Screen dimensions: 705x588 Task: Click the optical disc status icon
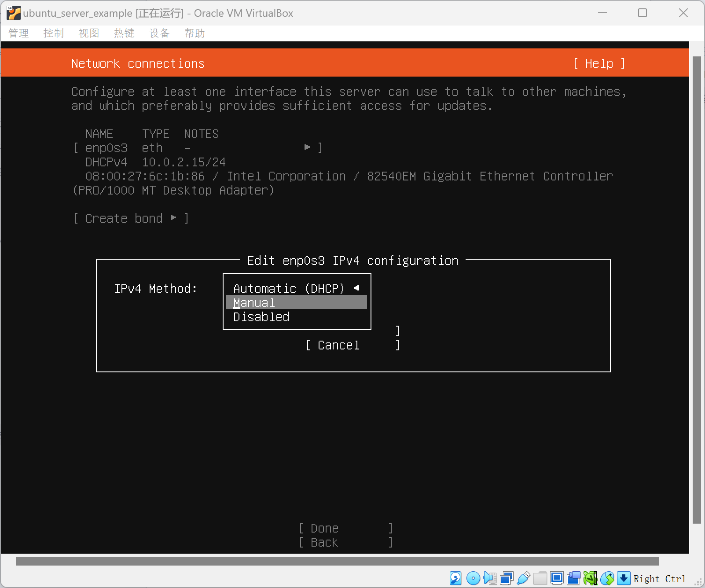tap(473, 578)
